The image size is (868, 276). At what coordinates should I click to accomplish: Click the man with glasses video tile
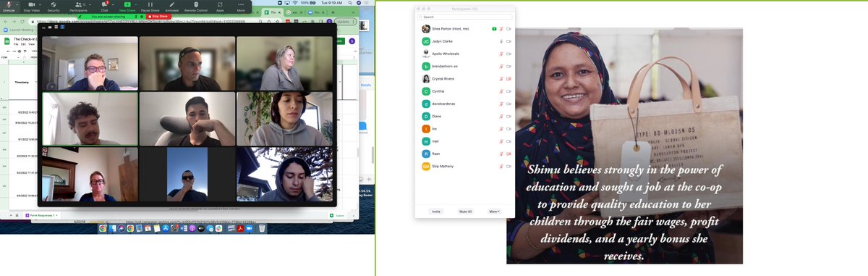tap(90, 64)
